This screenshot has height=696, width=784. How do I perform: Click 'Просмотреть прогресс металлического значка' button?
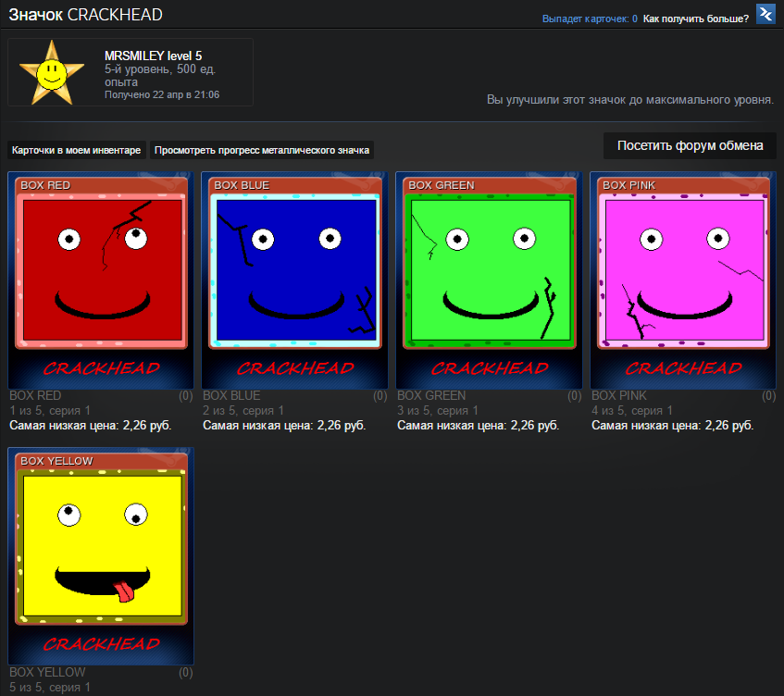(262, 150)
